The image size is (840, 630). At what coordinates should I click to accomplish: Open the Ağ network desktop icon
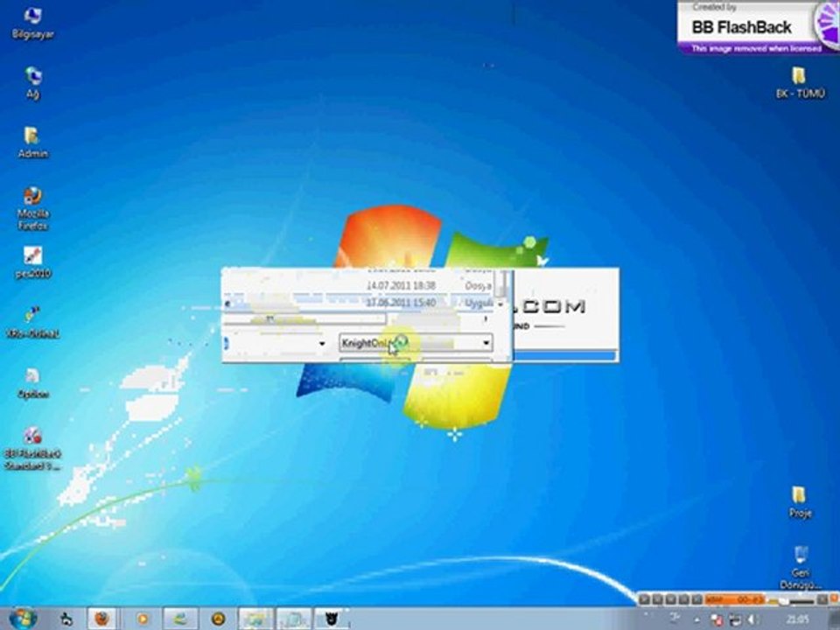pyautogui.click(x=32, y=84)
